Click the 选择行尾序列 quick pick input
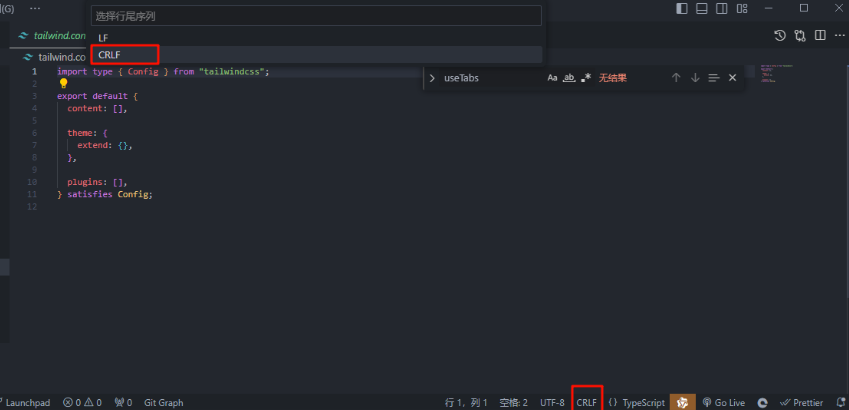Screen dimensions: 849x410 (316, 16)
